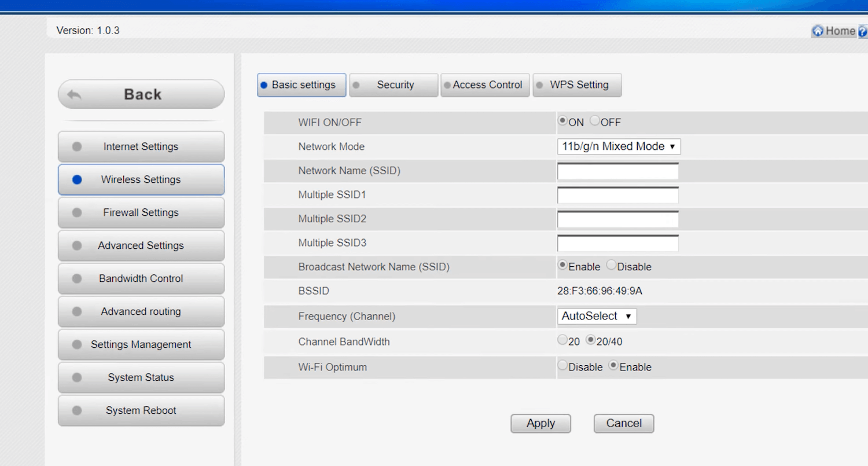Click the Network Name (SSID) text field

point(617,171)
